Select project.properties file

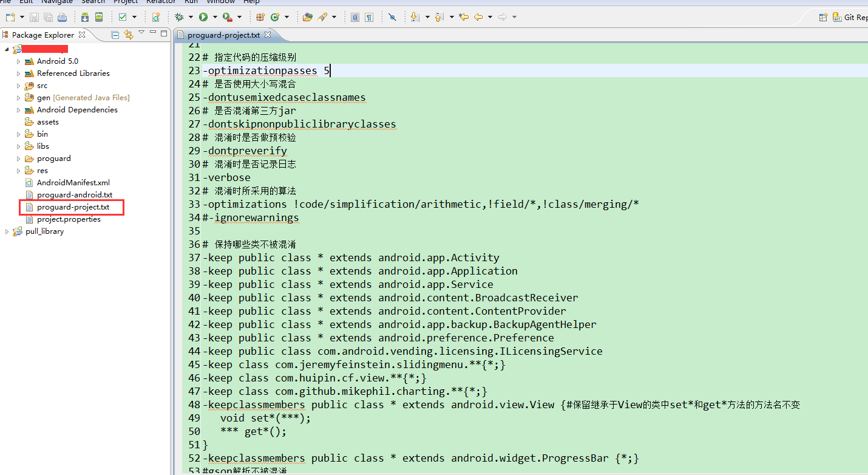click(x=69, y=219)
